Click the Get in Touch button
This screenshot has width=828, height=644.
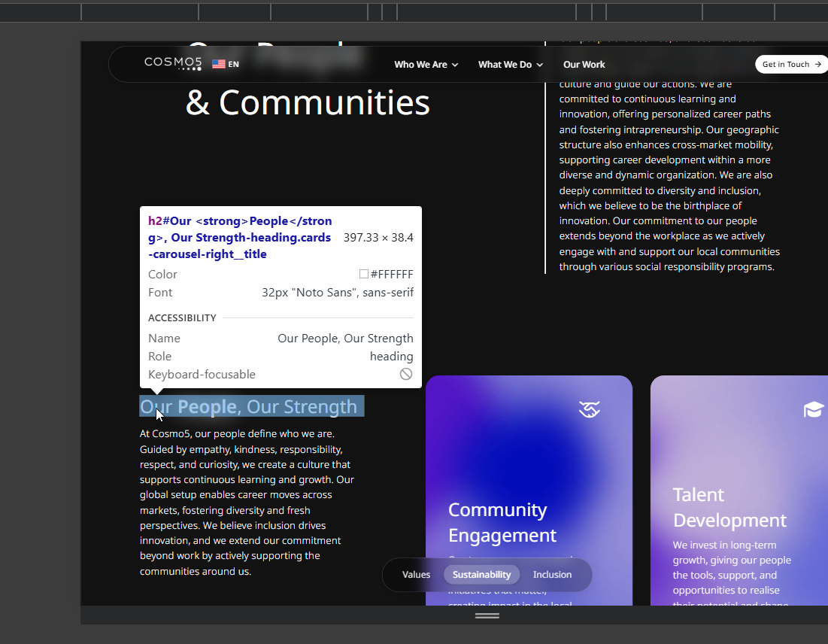pyautogui.click(x=792, y=64)
